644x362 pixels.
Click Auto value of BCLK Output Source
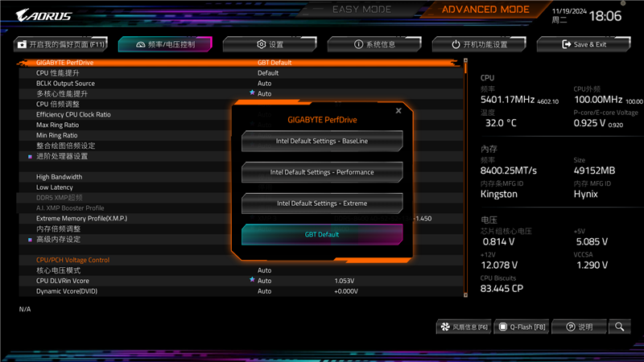pos(265,84)
